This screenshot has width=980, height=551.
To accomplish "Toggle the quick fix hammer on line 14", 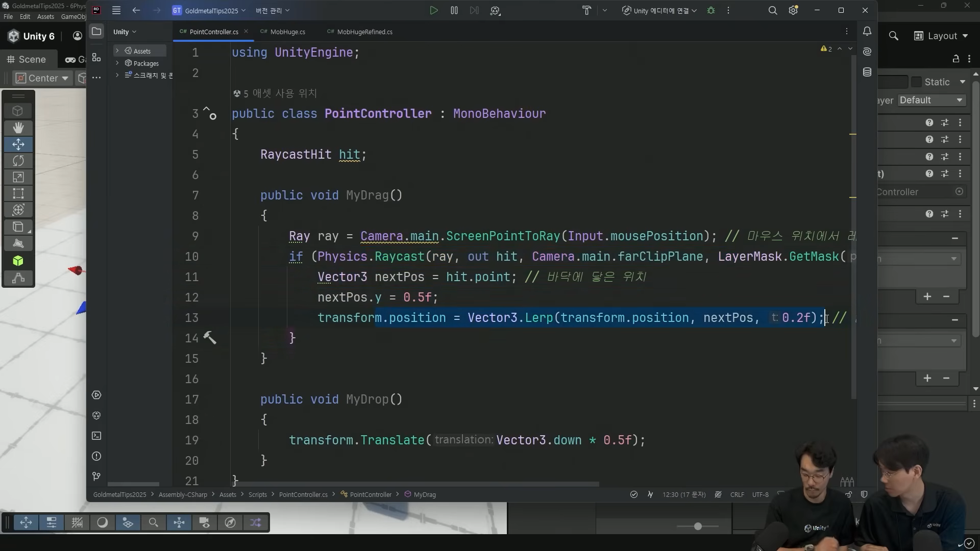I will coord(210,338).
